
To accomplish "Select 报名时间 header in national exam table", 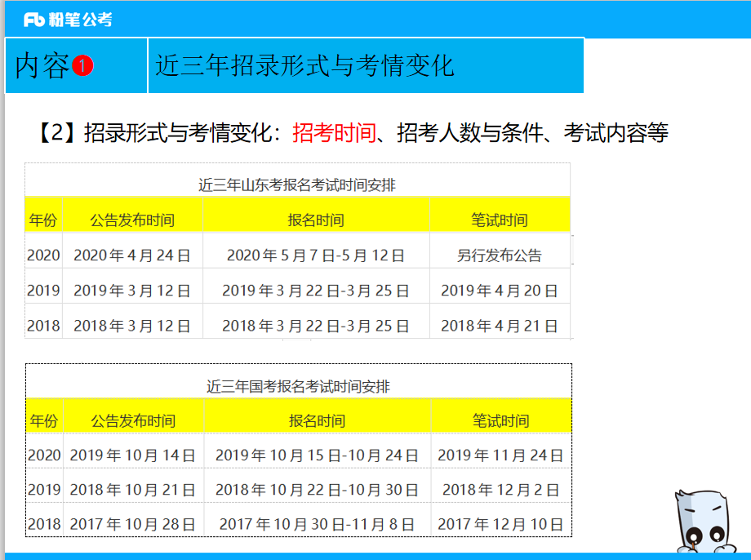I will pos(317,421).
